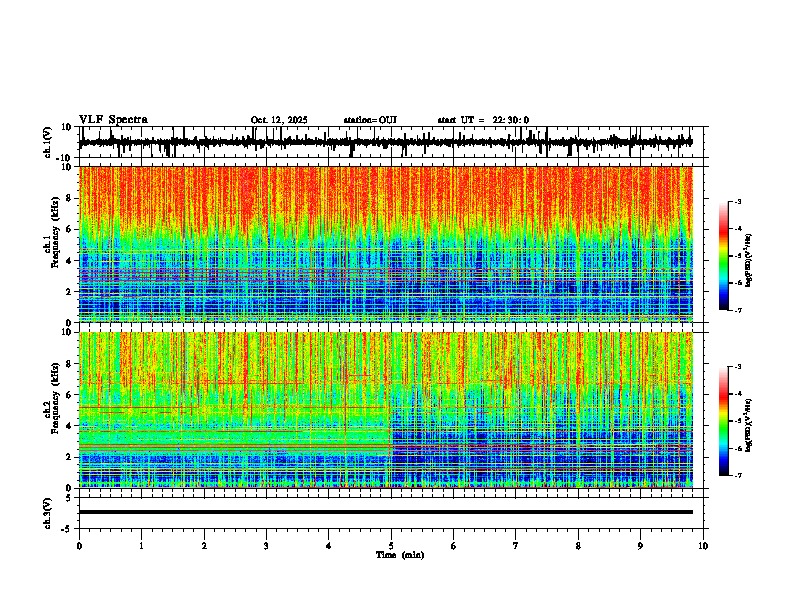Click the ch.2 spectrogram transition at minute 5
Image resolution: width=792 pixels, height=612 pixels.
pyautogui.click(x=391, y=410)
